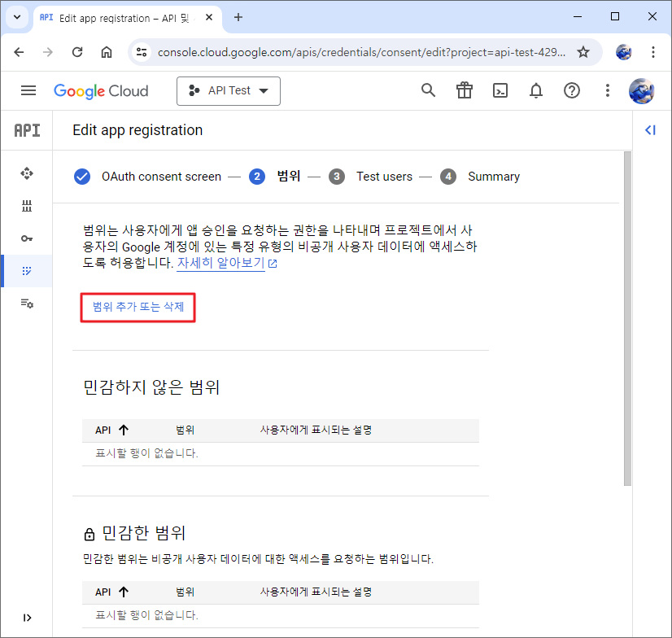Image resolution: width=672 pixels, height=638 pixels.
Task: Open the API Test project selector dropdown
Action: point(229,91)
